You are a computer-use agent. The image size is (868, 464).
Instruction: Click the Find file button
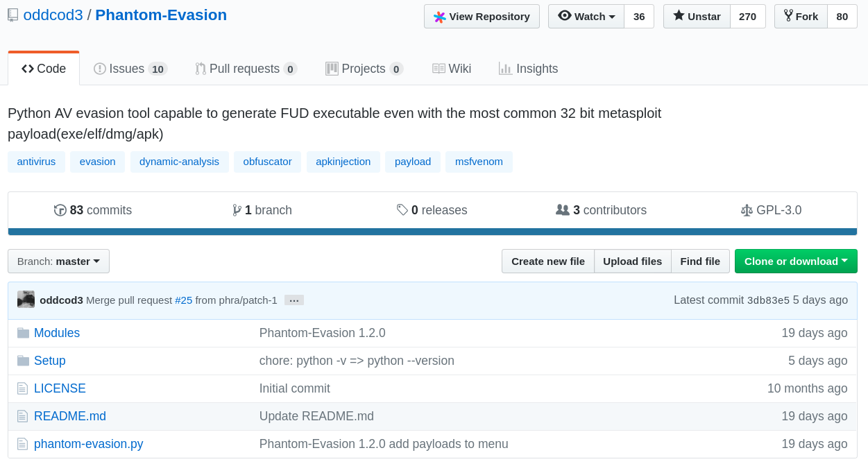click(x=700, y=261)
